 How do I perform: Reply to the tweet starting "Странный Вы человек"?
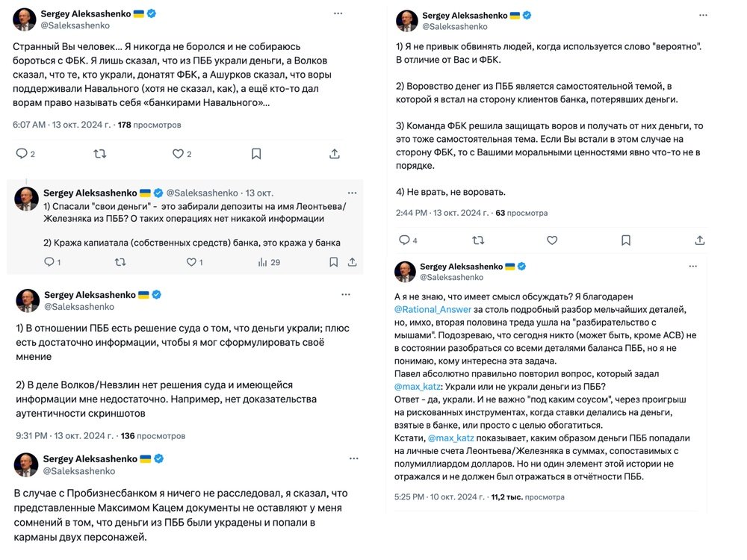(21, 154)
